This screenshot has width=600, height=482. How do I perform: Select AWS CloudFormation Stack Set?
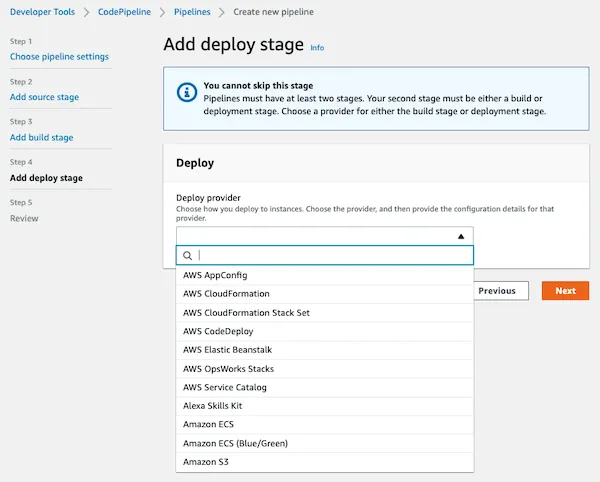pos(324,313)
